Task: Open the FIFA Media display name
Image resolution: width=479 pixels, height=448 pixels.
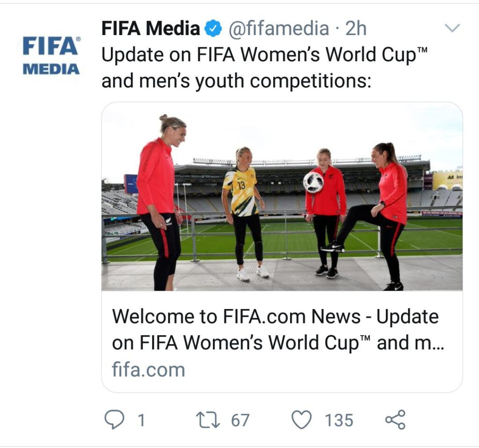Action: tap(151, 29)
